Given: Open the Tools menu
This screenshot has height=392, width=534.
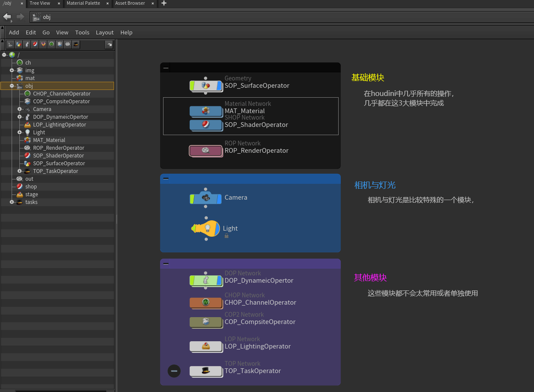Looking at the screenshot, I should tap(82, 32).
